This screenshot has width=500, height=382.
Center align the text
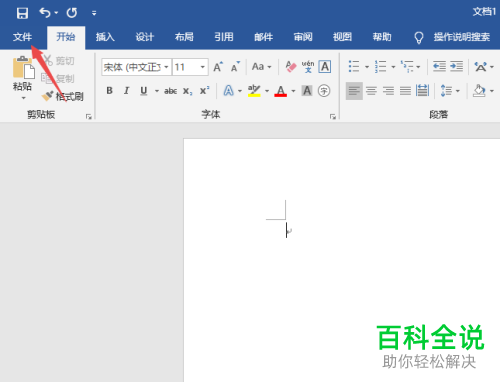pyautogui.click(x=371, y=91)
